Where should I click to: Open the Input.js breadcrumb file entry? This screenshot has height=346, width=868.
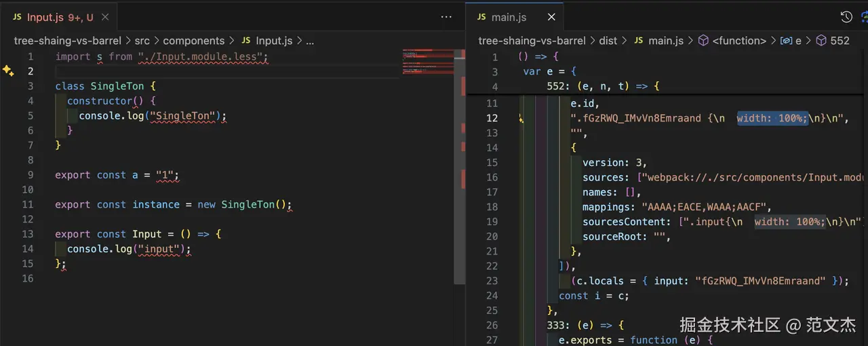(267, 41)
